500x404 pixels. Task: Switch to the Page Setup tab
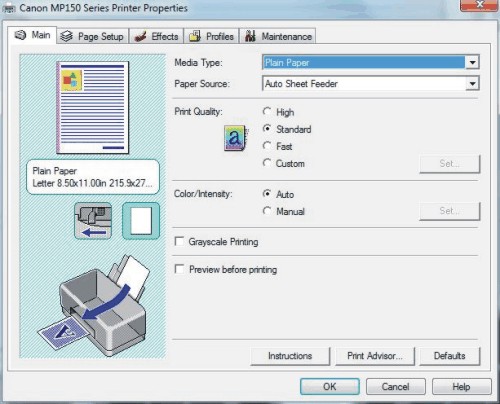coord(93,36)
